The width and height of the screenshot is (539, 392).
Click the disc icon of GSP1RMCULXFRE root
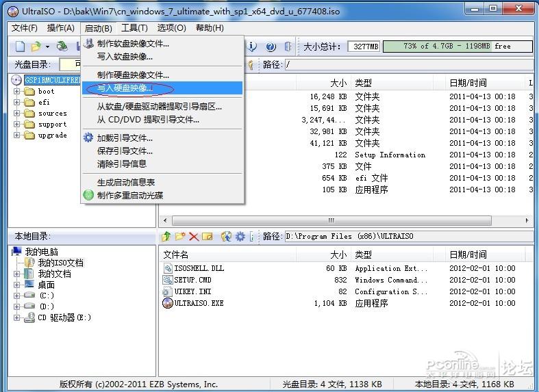click(16, 80)
